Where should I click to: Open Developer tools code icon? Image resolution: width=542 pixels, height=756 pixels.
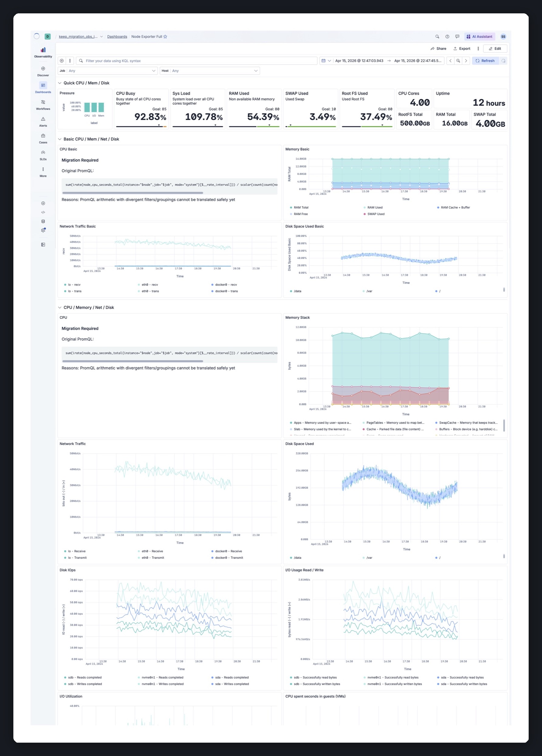click(43, 212)
